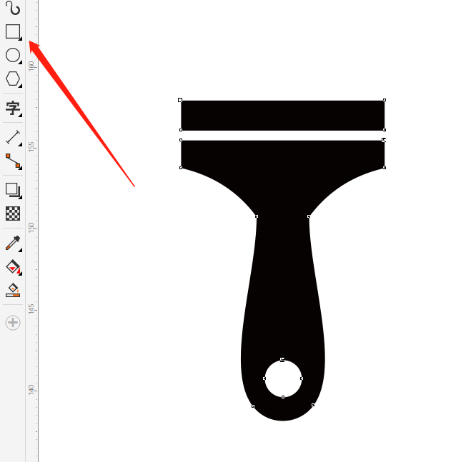The width and height of the screenshot is (476, 462).
Task: Activate the checkerboard Transparency tool
Action: click(13, 214)
